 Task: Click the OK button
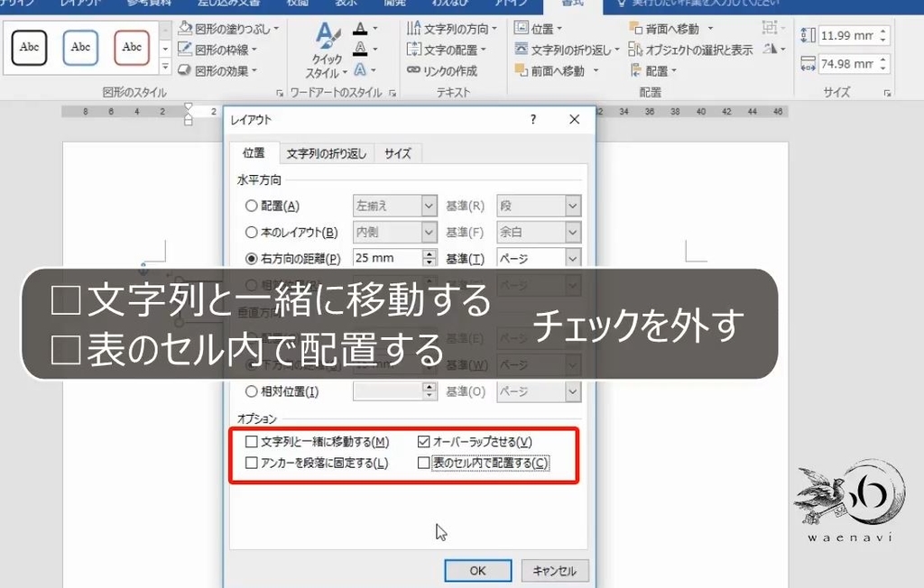click(478, 570)
